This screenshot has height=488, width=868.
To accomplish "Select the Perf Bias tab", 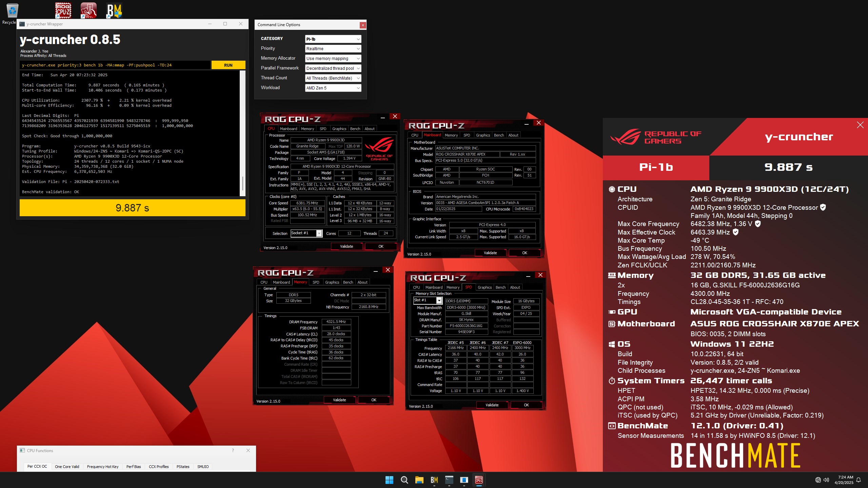I will 134,467.
